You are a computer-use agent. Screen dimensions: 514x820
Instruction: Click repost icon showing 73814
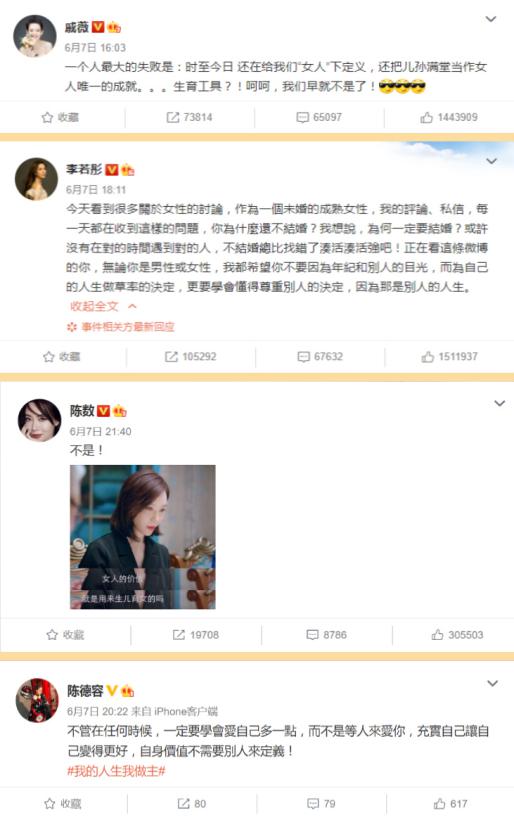click(173, 117)
